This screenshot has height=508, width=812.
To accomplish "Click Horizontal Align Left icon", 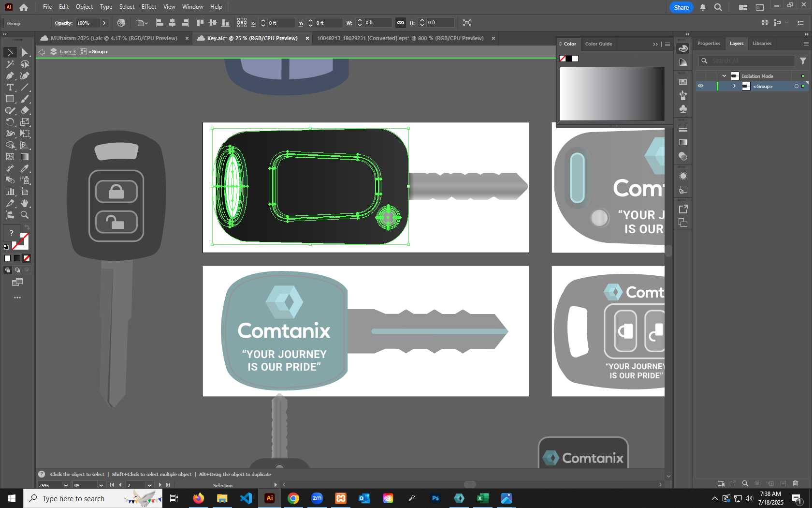I will [x=159, y=23].
